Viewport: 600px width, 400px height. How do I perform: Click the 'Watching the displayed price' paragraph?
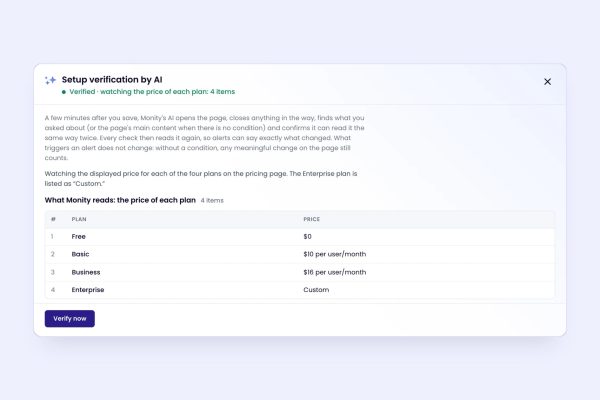pyautogui.click(x=201, y=179)
